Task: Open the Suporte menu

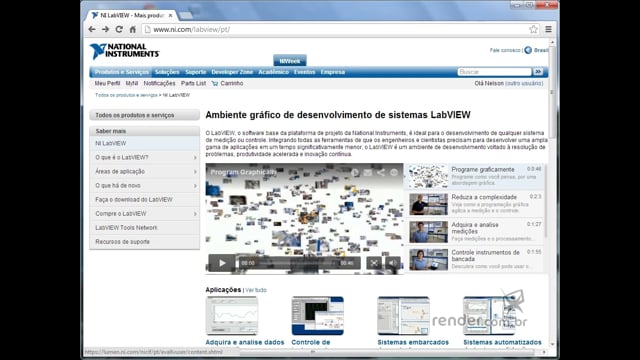Action: pos(196,72)
